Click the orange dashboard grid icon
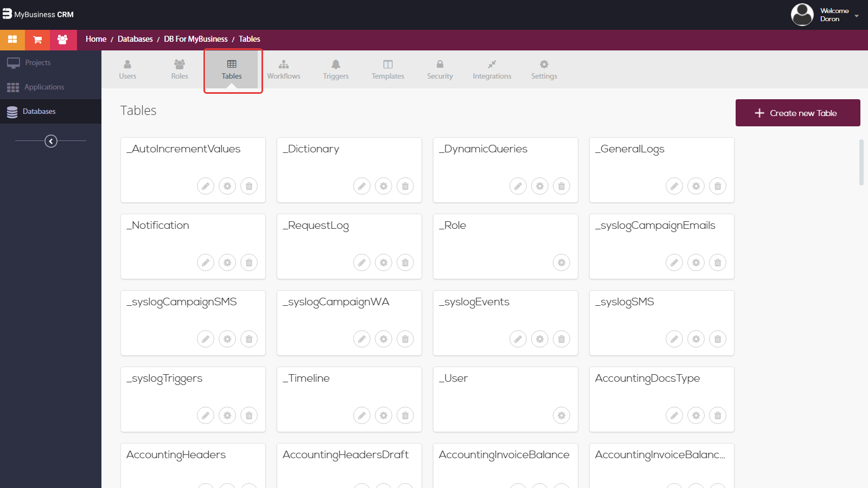The width and height of the screenshot is (868, 488). tap(12, 40)
